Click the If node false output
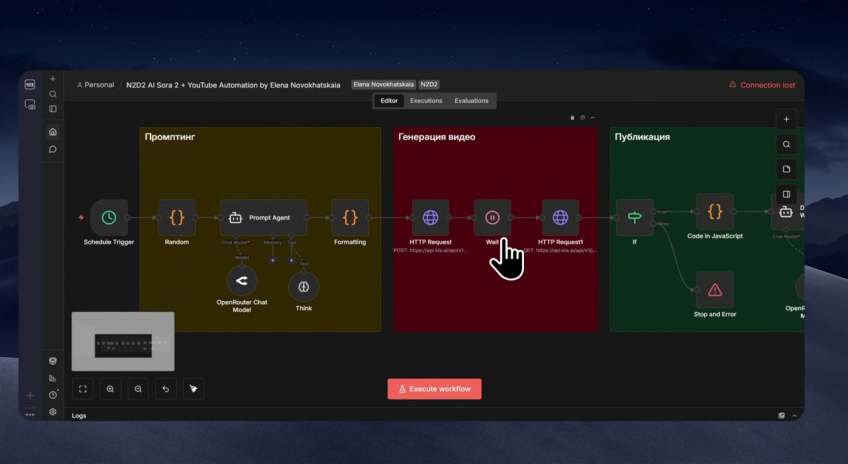This screenshot has height=464, width=848. tap(653, 223)
